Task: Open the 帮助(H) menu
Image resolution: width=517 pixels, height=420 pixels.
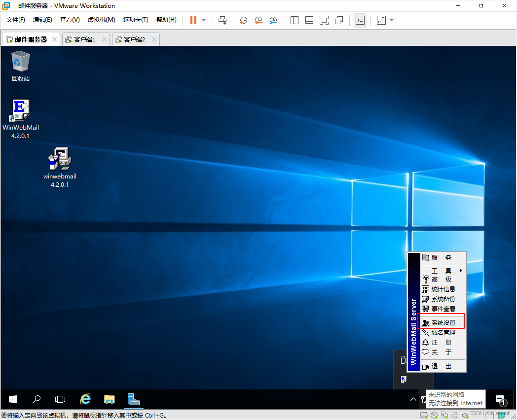Action: pos(166,20)
